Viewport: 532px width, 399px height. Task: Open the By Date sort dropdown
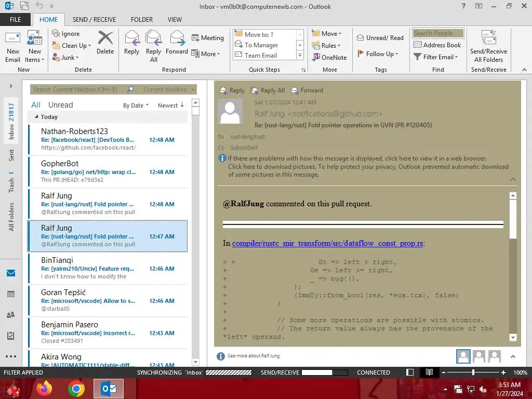click(136, 105)
